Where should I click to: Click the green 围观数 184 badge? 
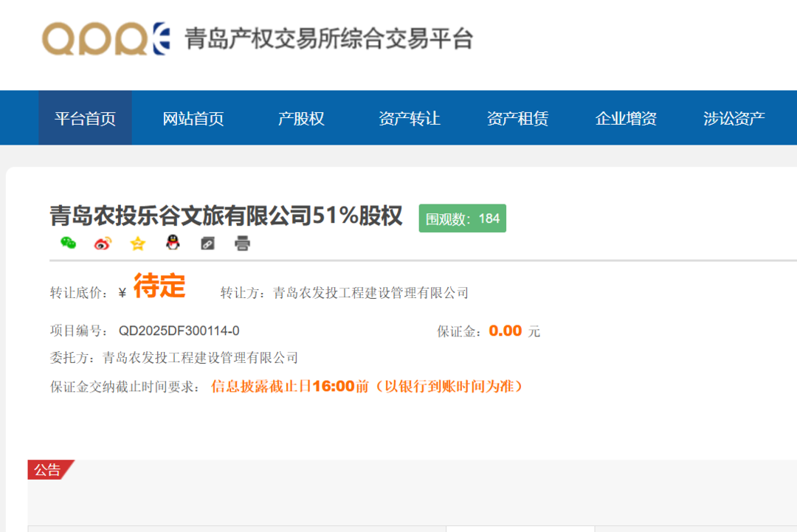coord(463,218)
